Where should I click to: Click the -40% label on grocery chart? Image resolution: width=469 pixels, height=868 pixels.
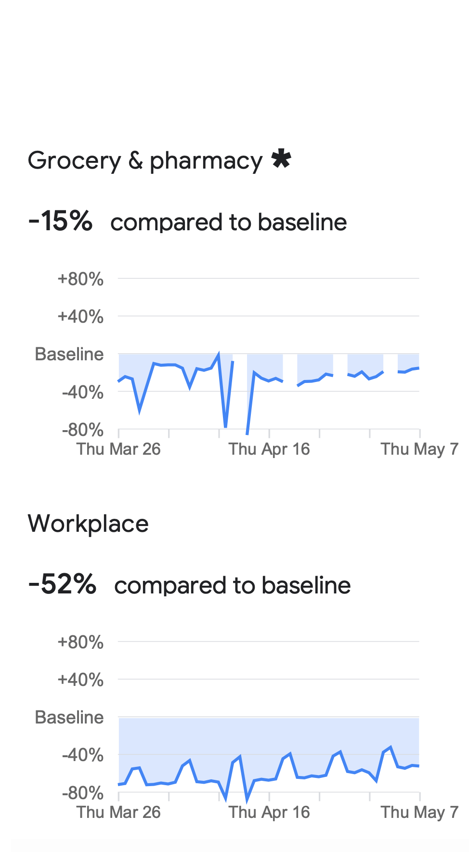(x=82, y=392)
